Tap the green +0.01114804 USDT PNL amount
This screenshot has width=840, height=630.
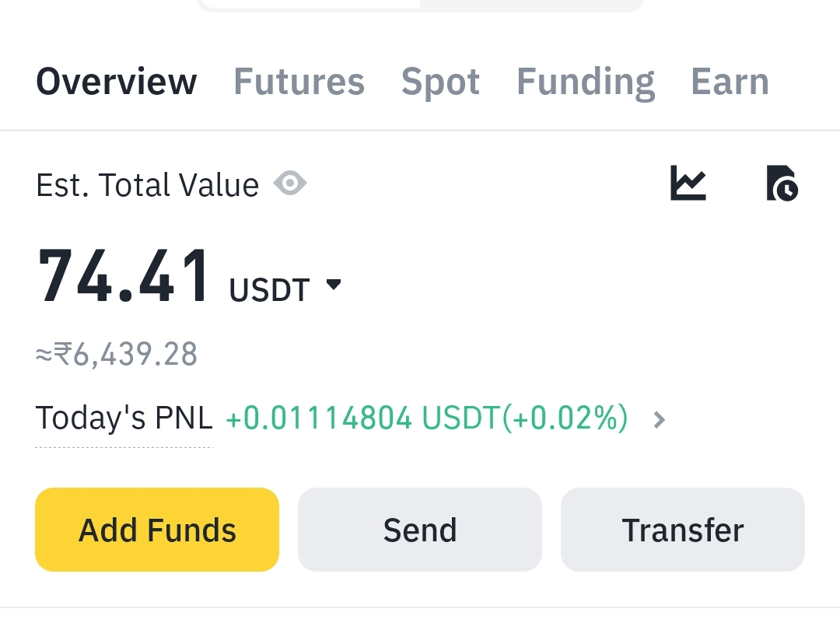click(362, 419)
